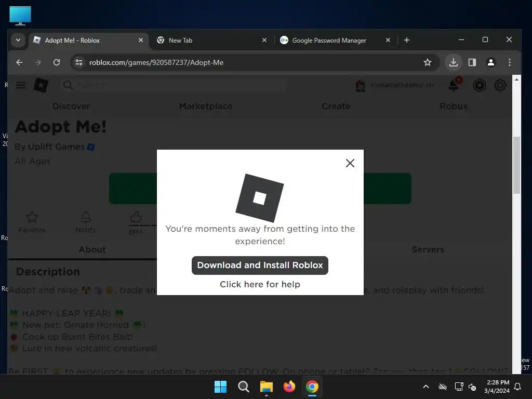Open Roblox hamburger navigation menu
Image resolution: width=532 pixels, height=399 pixels.
coord(21,85)
